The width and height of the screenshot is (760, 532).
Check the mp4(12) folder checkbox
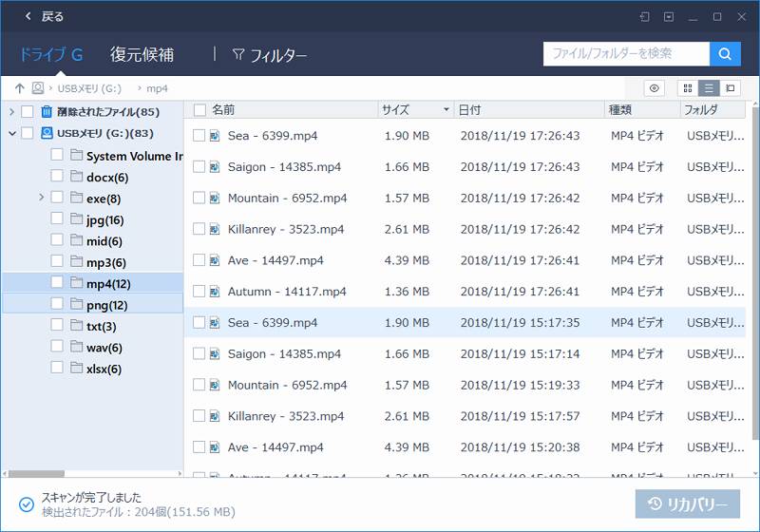click(57, 283)
